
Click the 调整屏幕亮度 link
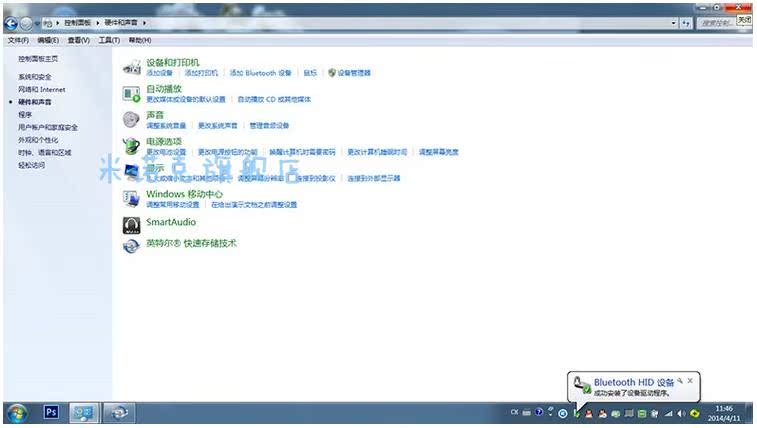[x=439, y=152]
